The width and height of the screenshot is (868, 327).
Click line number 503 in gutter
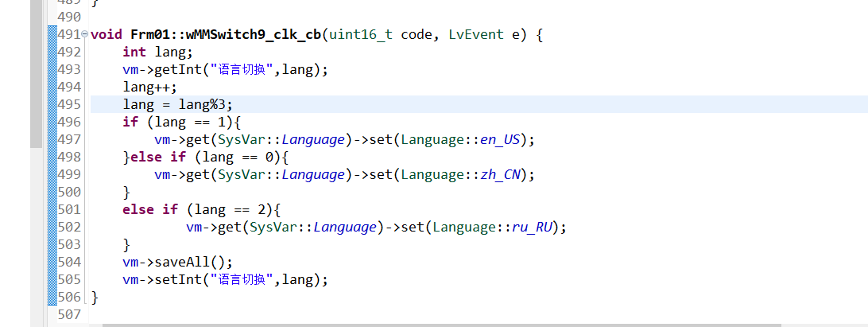[69, 244]
